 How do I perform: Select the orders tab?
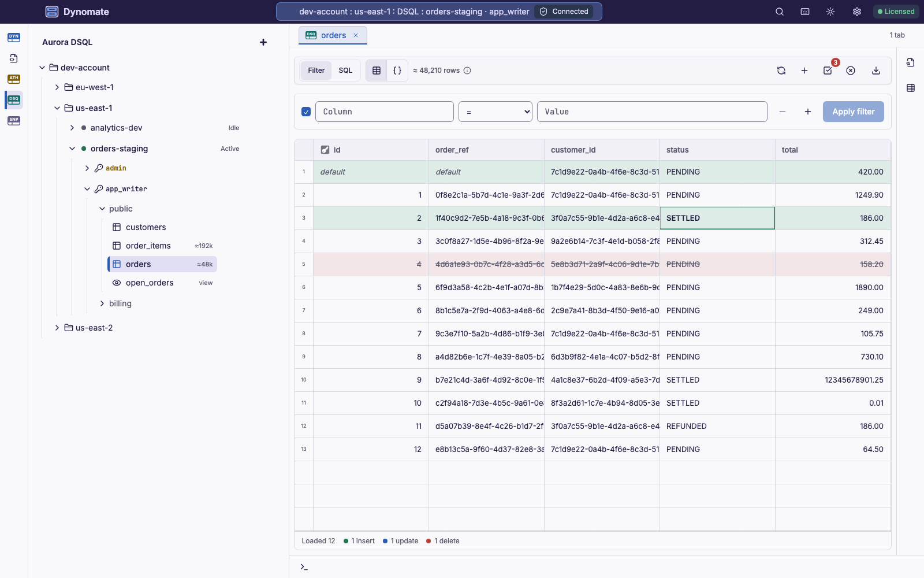point(333,35)
